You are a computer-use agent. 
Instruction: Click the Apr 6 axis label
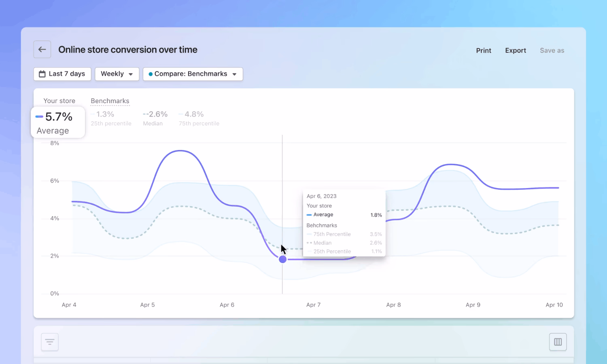click(227, 305)
